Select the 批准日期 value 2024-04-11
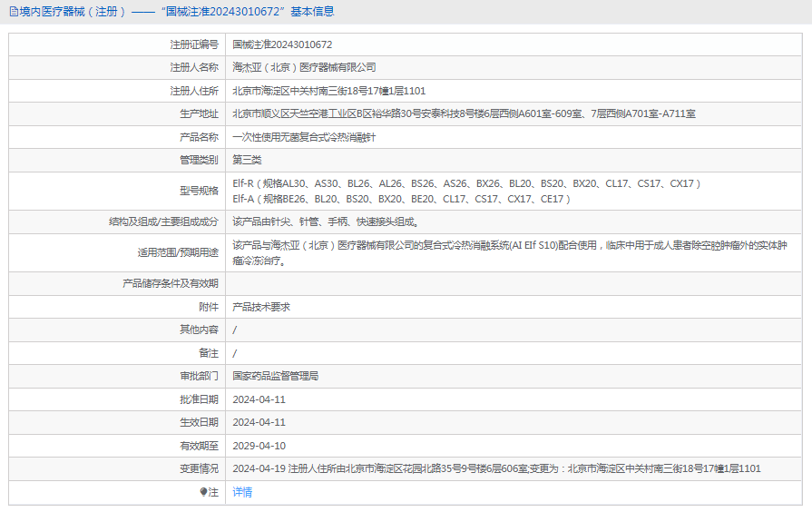This screenshot has height=512, width=812. [x=259, y=399]
